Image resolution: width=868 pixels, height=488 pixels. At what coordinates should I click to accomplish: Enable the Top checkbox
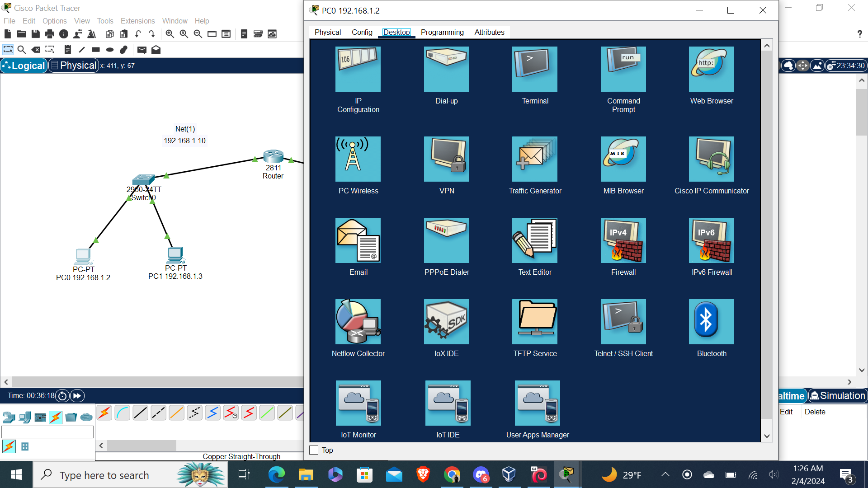314,450
